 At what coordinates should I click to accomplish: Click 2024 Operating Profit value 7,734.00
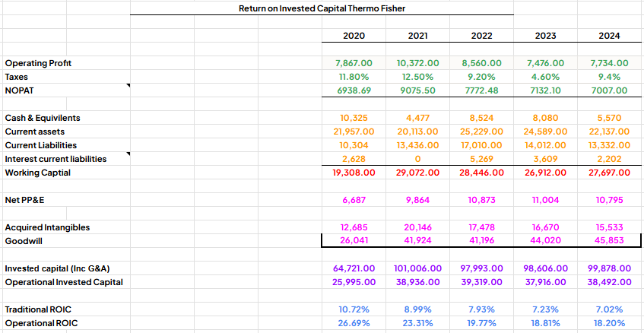(610, 63)
